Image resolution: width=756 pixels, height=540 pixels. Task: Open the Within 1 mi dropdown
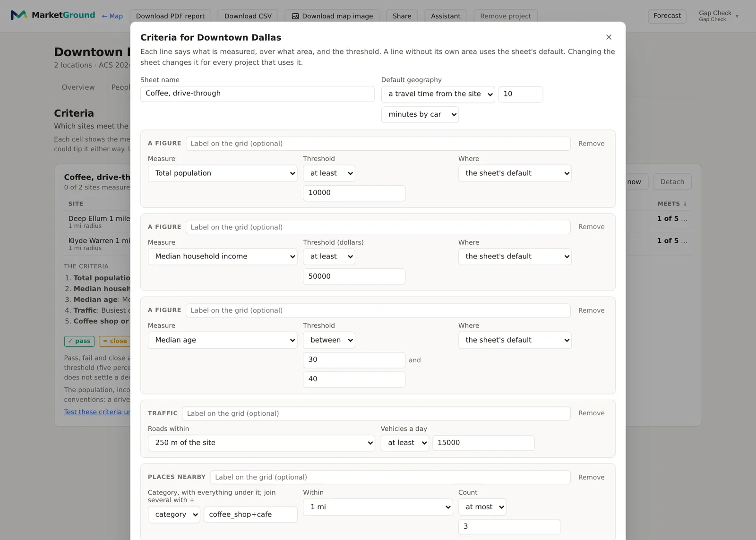[378, 507]
